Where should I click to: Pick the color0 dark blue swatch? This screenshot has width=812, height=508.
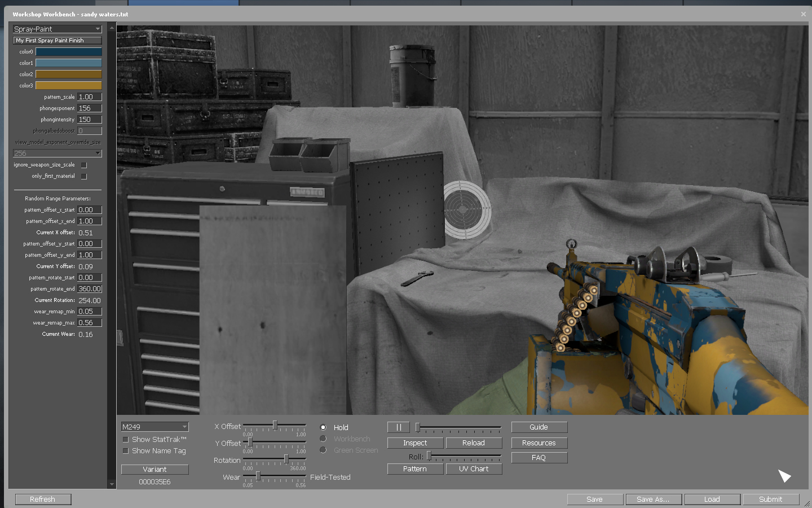[x=69, y=51]
